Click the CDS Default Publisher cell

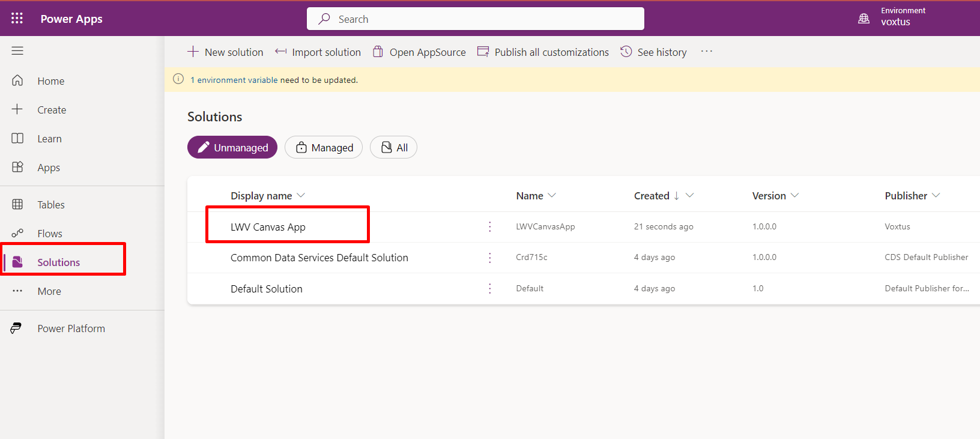[927, 257]
